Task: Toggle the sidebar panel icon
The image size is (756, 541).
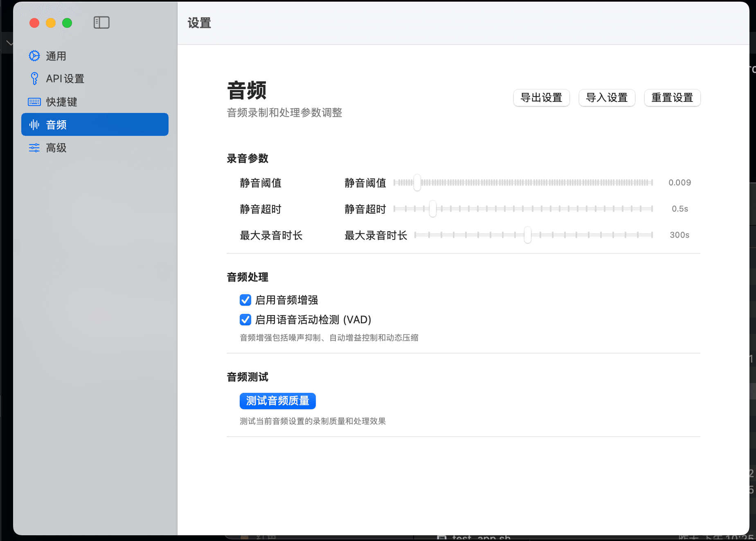Action: (x=101, y=23)
